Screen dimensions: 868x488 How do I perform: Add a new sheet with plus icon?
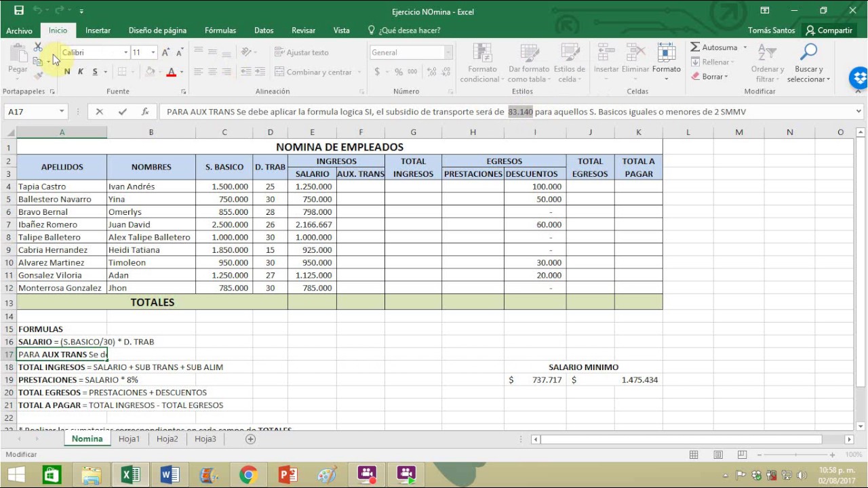tap(250, 439)
